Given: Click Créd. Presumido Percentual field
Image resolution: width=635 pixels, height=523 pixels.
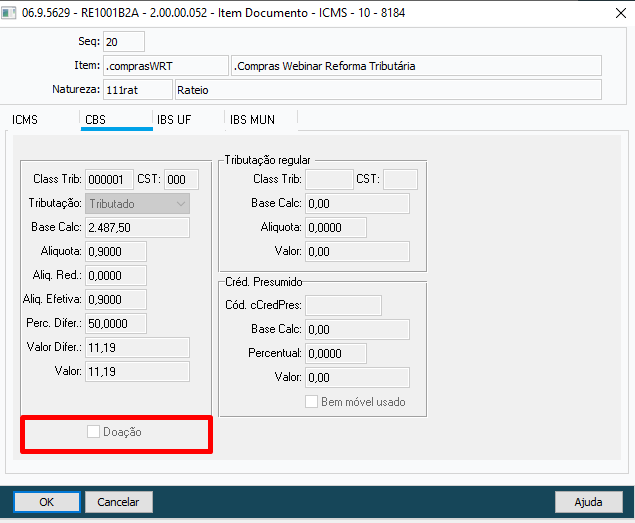Looking at the screenshot, I should 336,353.
